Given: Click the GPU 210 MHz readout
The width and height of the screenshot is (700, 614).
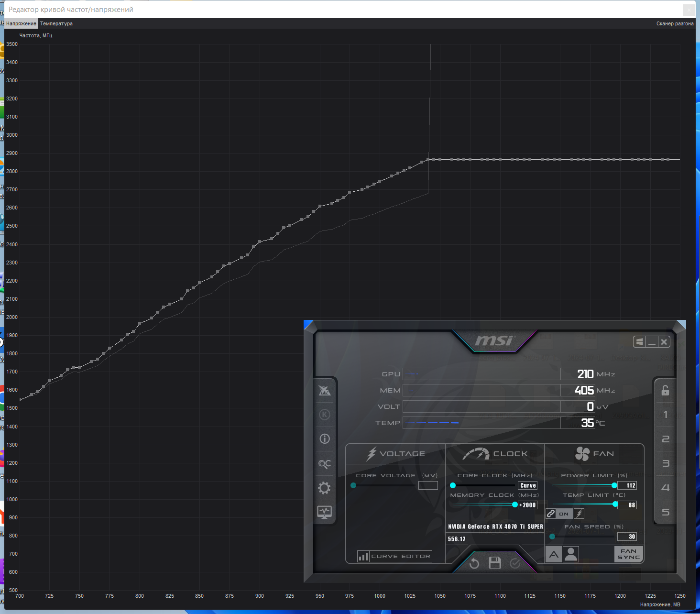Looking at the screenshot, I should point(499,374).
